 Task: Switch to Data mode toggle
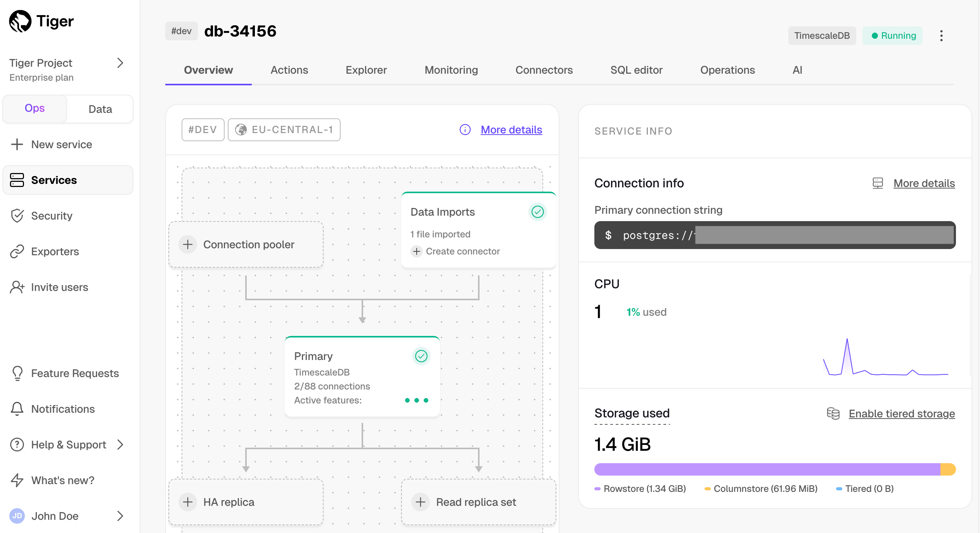pyautogui.click(x=100, y=109)
